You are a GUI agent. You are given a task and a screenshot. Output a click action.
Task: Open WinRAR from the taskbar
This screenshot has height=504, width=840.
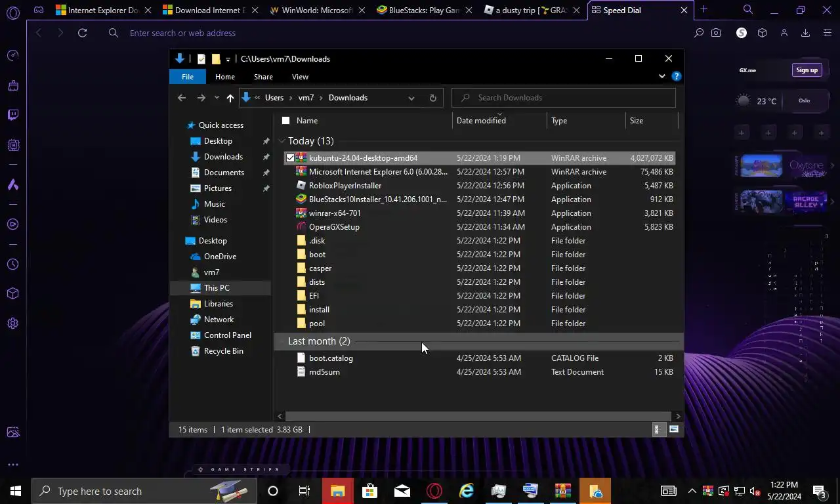(x=562, y=491)
